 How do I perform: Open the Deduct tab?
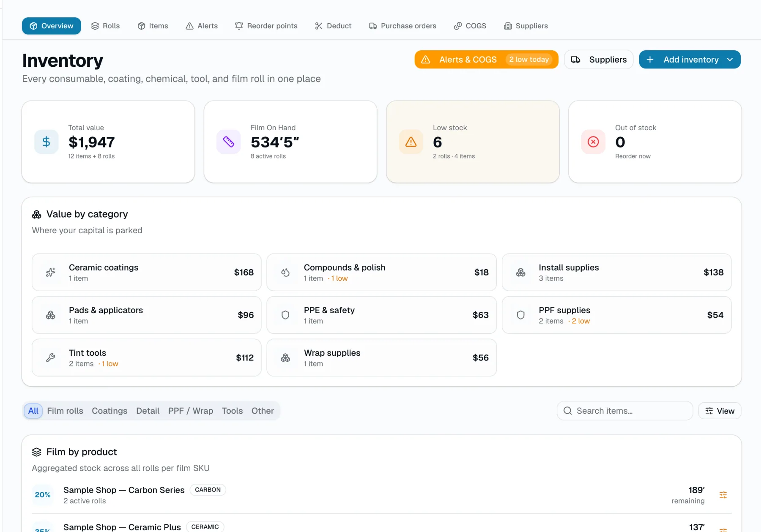(x=333, y=26)
